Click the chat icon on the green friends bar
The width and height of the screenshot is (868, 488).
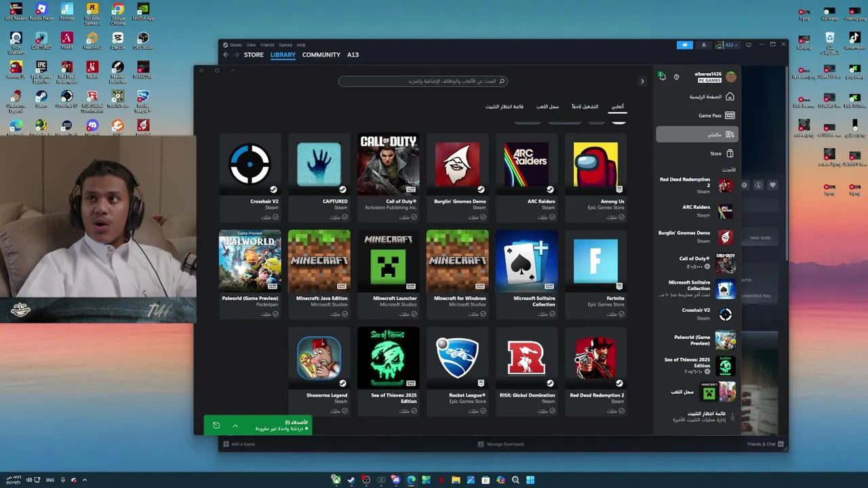pyautogui.click(x=216, y=426)
